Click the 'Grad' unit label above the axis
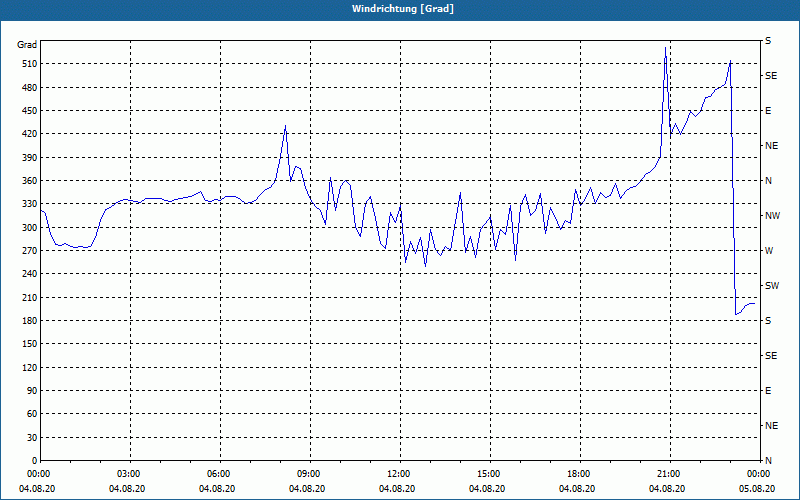This screenshot has width=800, height=500. click(27, 45)
